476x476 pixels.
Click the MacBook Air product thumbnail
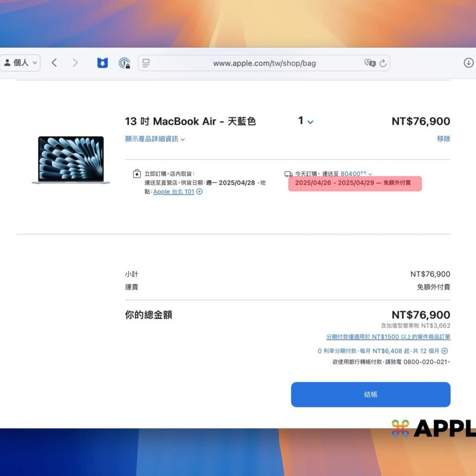tap(71, 160)
